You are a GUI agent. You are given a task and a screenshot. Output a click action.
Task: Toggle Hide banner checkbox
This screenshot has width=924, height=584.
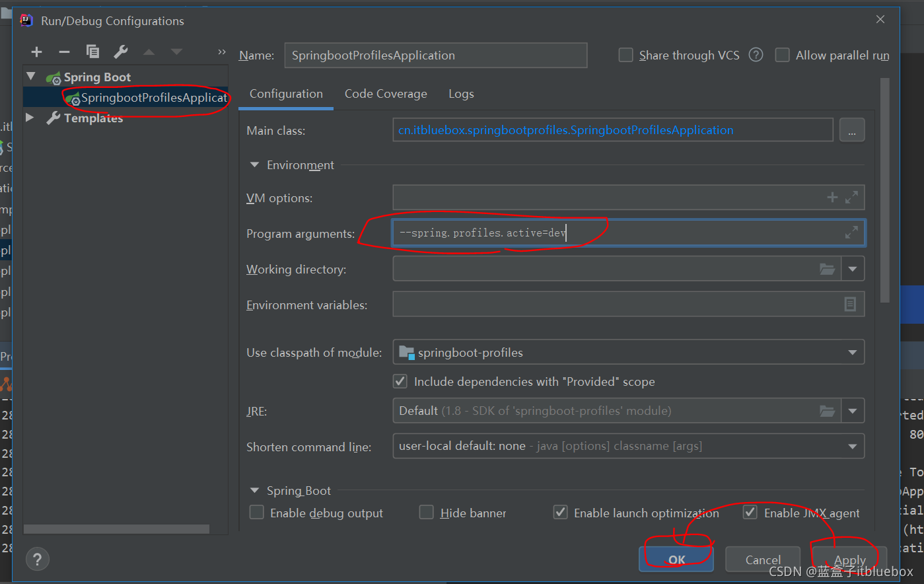pyautogui.click(x=427, y=513)
